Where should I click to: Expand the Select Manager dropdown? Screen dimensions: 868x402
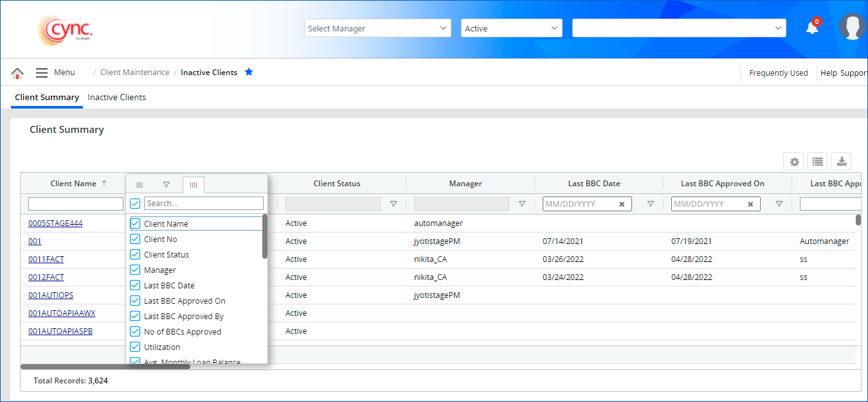[x=377, y=28]
